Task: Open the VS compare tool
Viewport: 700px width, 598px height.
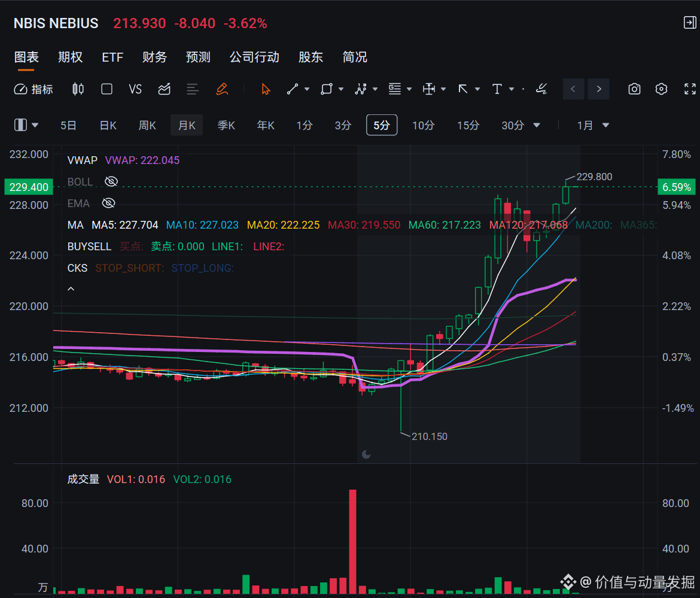Action: coord(135,89)
